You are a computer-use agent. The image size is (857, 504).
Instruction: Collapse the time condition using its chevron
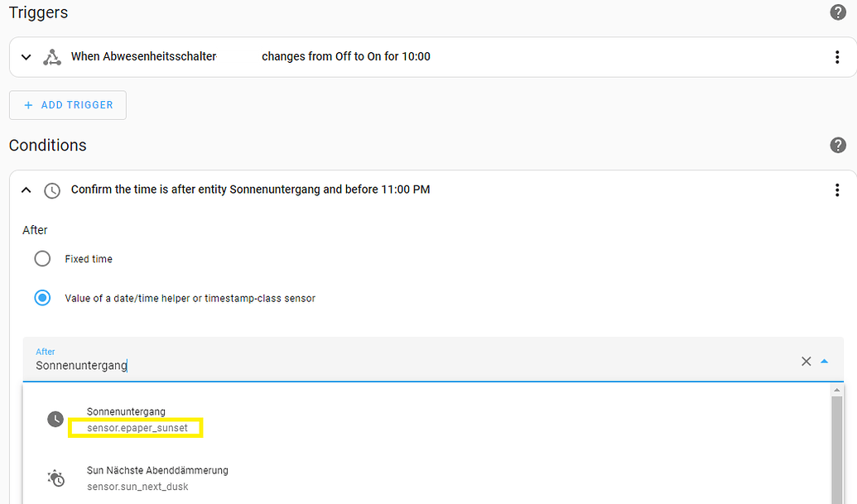coord(25,190)
